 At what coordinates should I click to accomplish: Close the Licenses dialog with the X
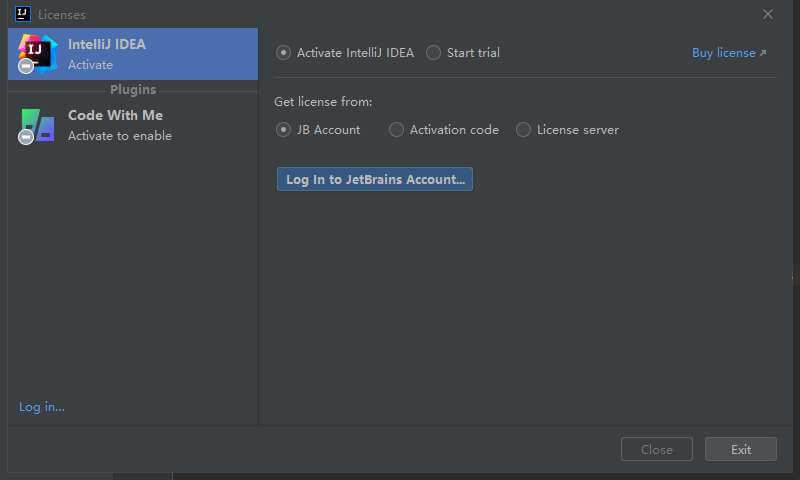(767, 14)
